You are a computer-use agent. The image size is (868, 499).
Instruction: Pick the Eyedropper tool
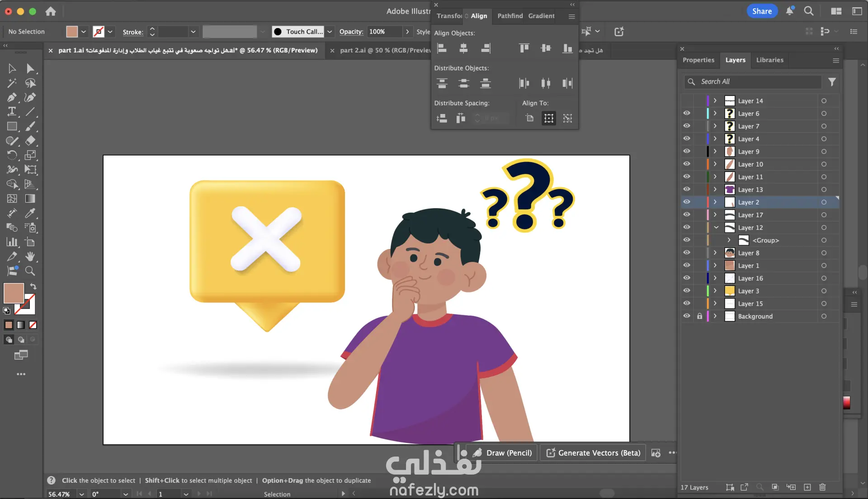click(x=30, y=213)
